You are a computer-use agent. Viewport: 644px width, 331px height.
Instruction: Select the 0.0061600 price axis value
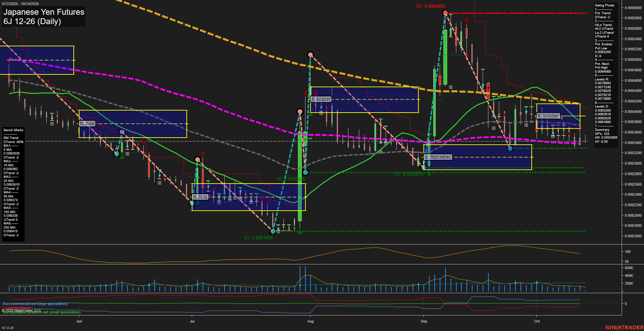coord(633,236)
